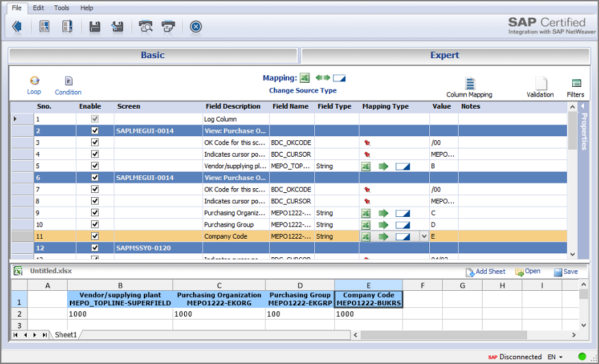Viewport: 599px width, 364px height.
Task: Click the Loop icon
Action: pyautogui.click(x=34, y=81)
